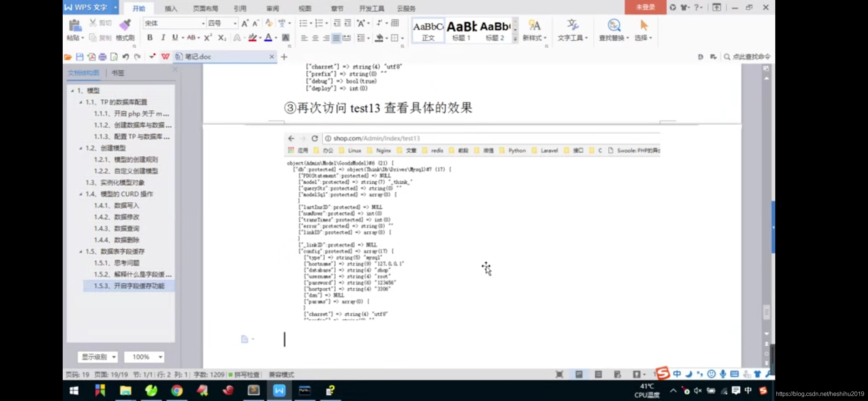Apply character shading icon
The image size is (868, 401).
[x=286, y=38]
